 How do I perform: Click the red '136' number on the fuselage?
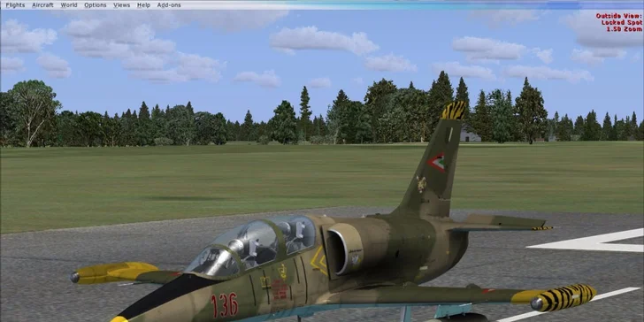tap(225, 305)
